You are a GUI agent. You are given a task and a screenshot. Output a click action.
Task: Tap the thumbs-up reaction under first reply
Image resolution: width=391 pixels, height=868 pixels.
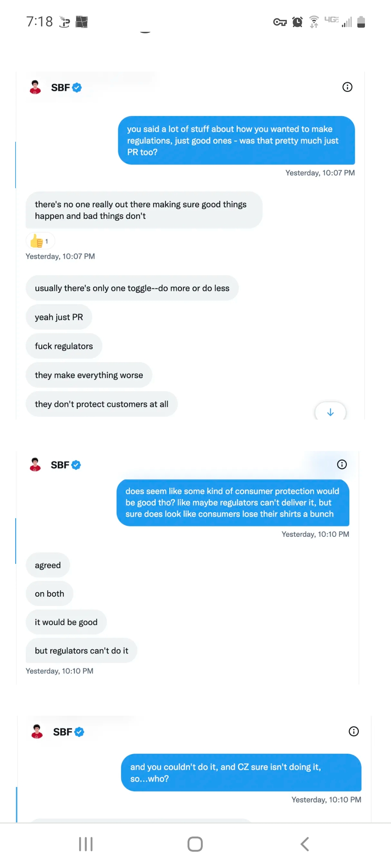point(40,241)
